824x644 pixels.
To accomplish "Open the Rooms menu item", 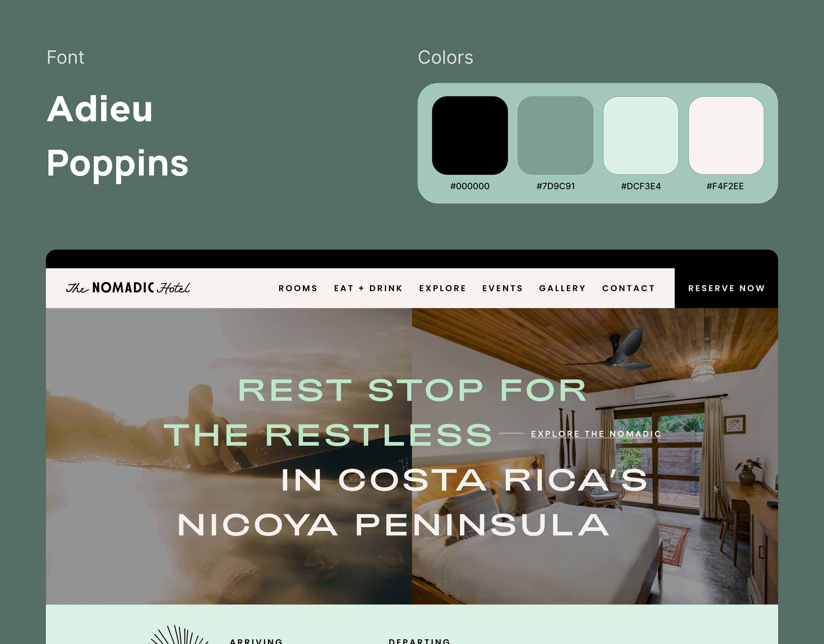I will click(x=298, y=288).
